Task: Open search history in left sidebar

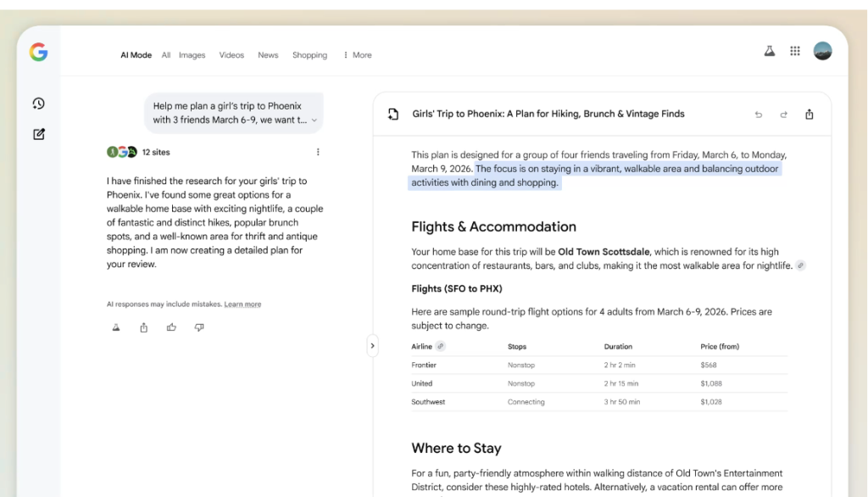Action: [x=38, y=103]
